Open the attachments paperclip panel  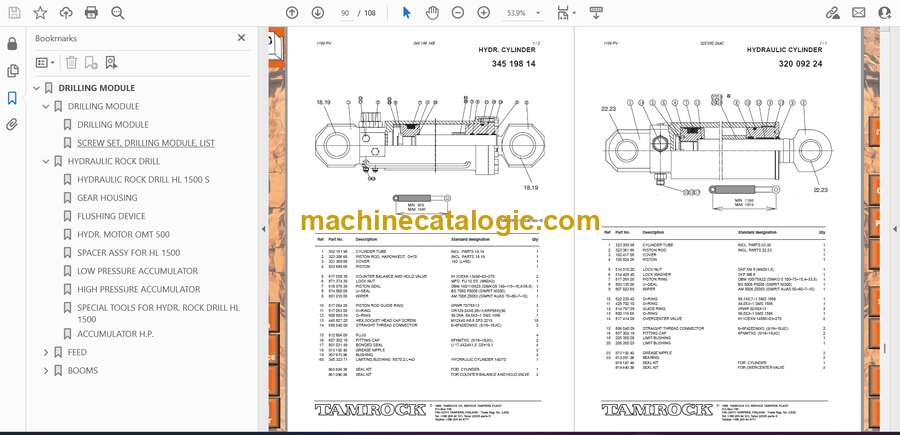point(12,125)
